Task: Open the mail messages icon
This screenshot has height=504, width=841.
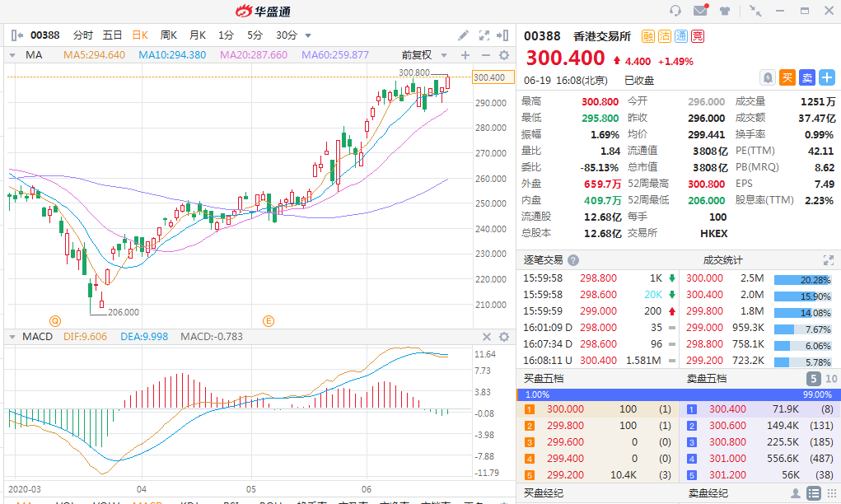Action: (x=700, y=10)
